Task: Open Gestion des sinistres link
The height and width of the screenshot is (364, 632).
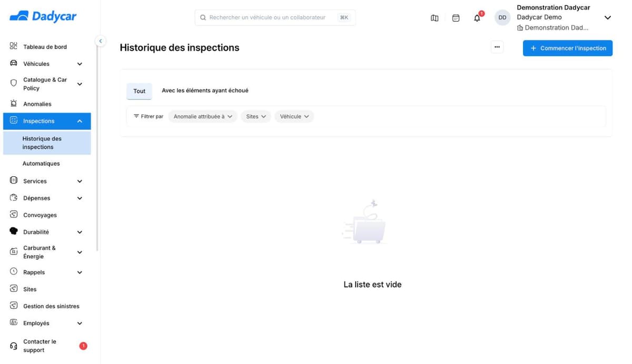Action: pos(51,306)
